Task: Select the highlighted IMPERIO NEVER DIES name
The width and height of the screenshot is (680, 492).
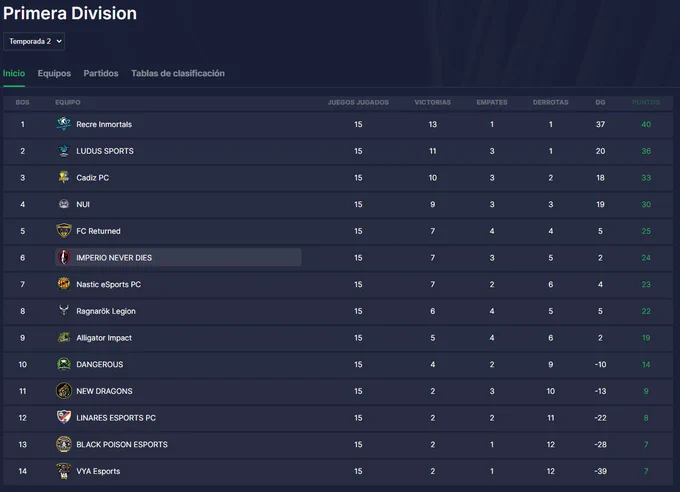Action: (114, 258)
